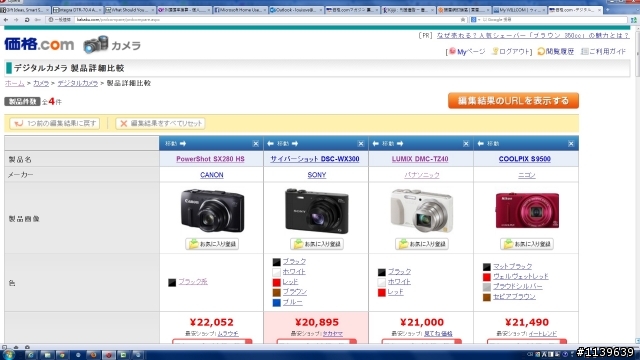
Task: Select COOLPIX マットブラック color link
Action: 513,267
